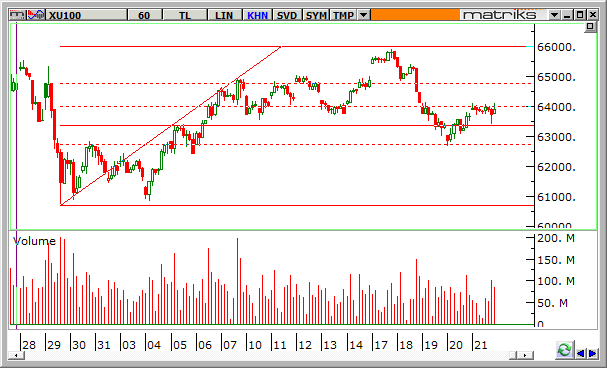607x368 pixels.
Task: Open the chart type icon beside XU100
Action: coord(36,15)
